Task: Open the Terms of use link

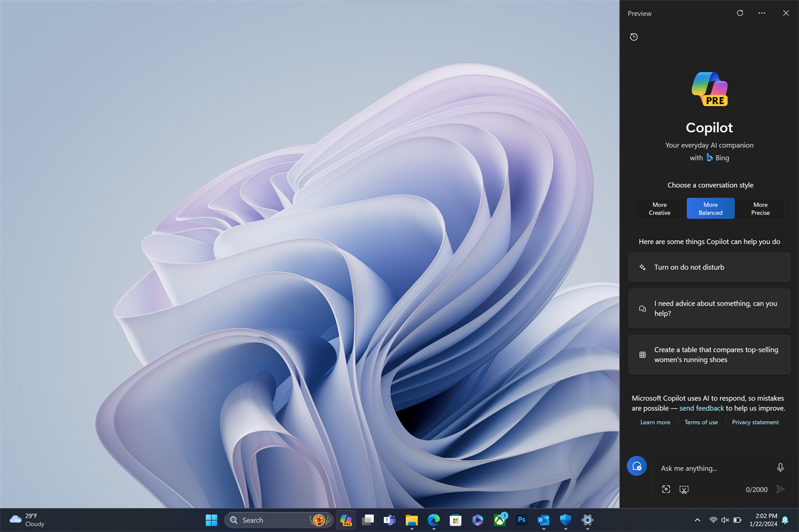Action: coord(701,422)
